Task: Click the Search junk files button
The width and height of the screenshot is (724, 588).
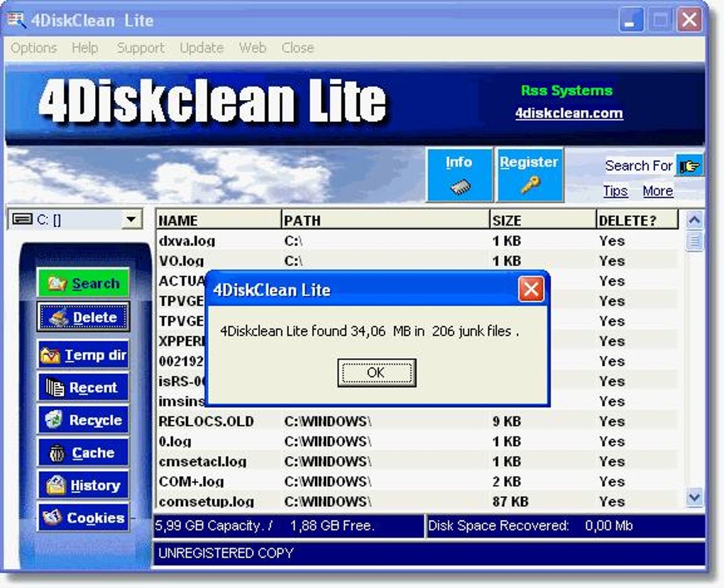Action: 83,283
